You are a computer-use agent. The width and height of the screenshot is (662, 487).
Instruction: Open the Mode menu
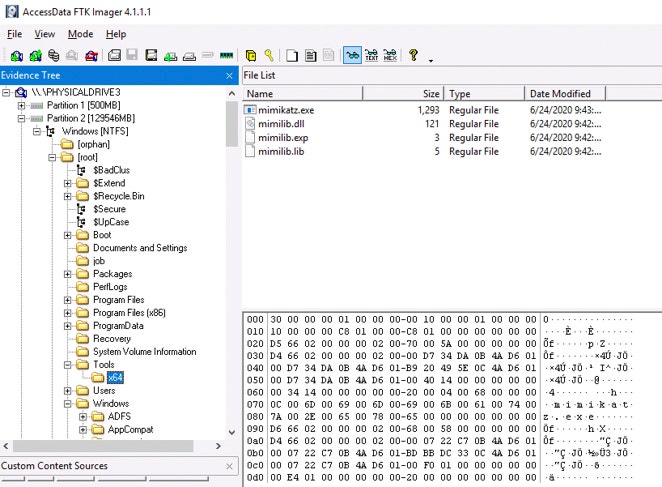pyautogui.click(x=80, y=34)
